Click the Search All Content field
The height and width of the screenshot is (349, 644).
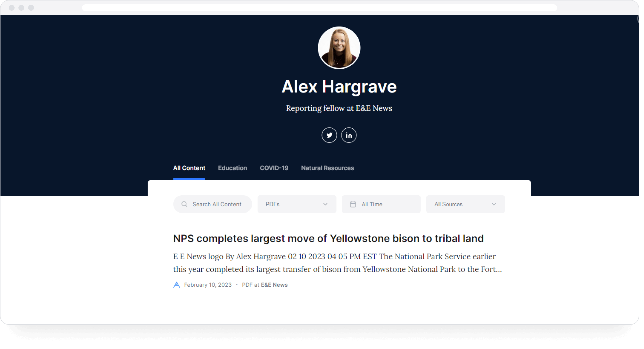pos(217,204)
